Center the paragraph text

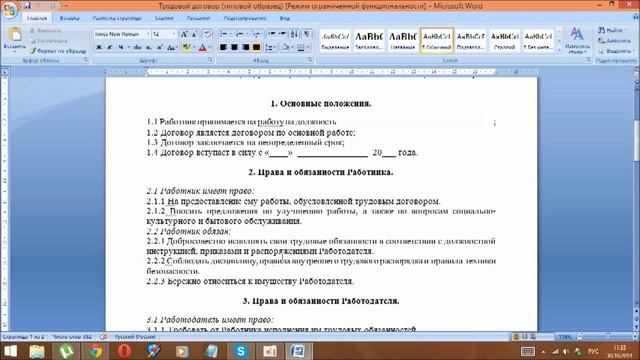click(234, 48)
